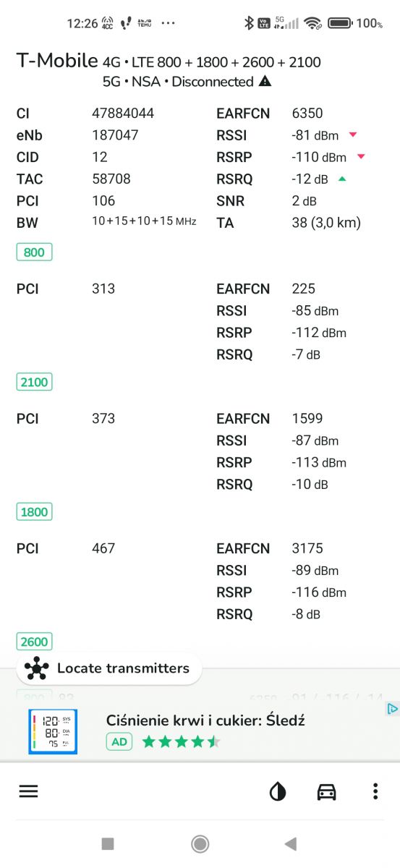
Task: Tap the Wi-Fi status bar icon
Action: tap(312, 23)
